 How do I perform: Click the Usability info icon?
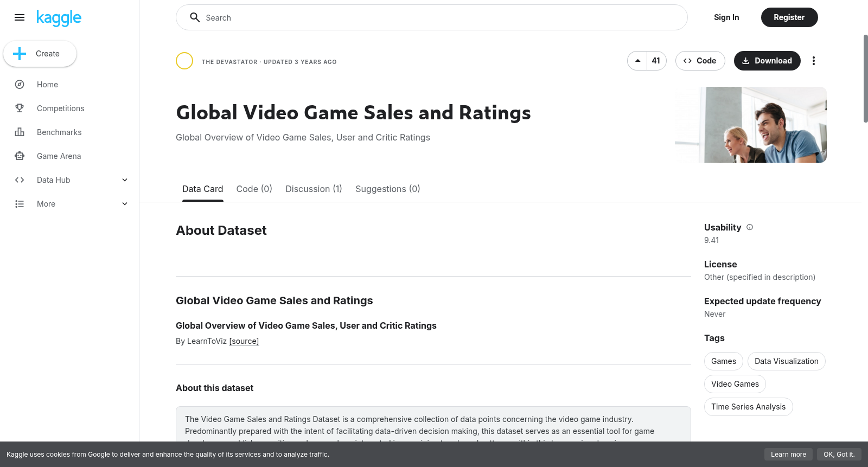pyautogui.click(x=750, y=227)
